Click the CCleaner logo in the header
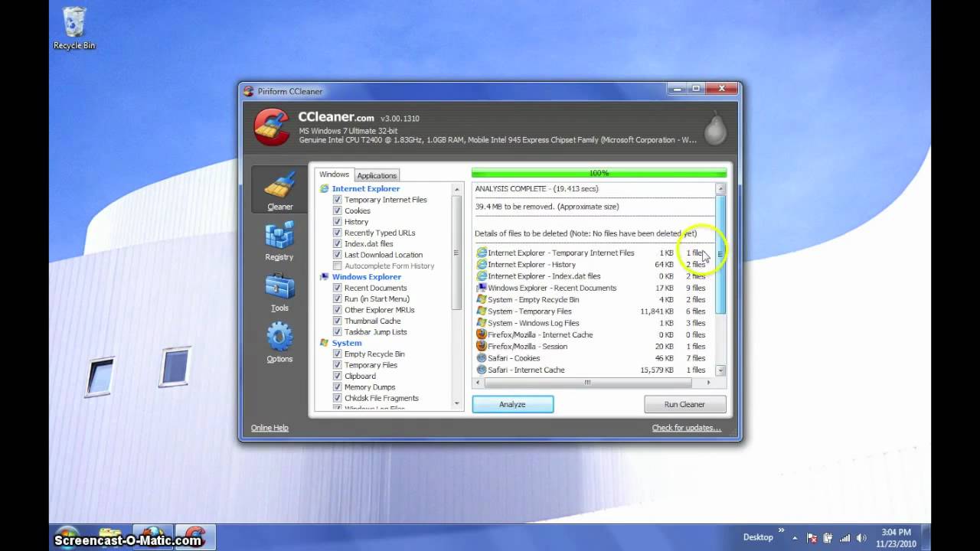Viewport: 980px width, 551px height. (x=272, y=126)
